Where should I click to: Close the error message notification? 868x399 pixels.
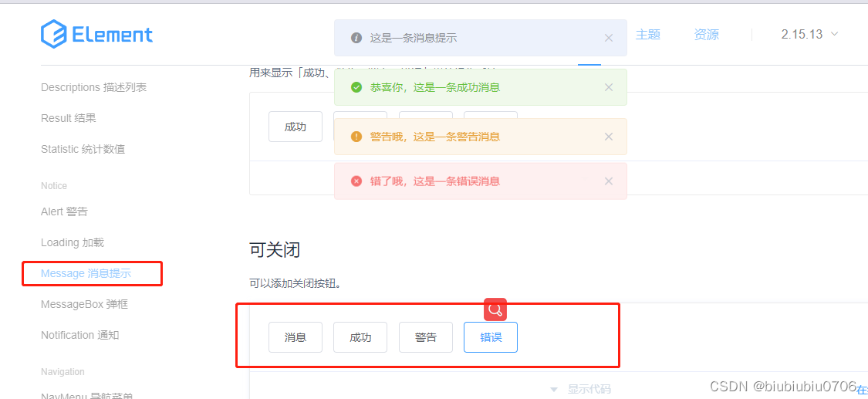tap(609, 181)
